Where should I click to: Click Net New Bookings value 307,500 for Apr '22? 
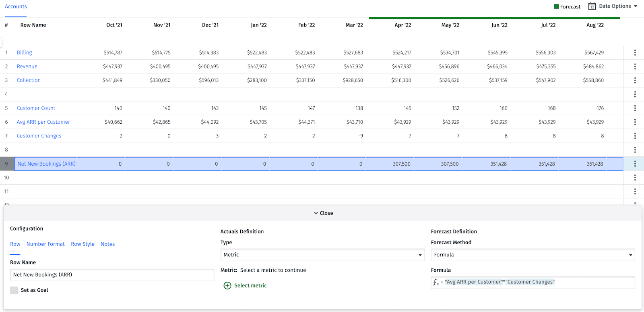(402, 164)
